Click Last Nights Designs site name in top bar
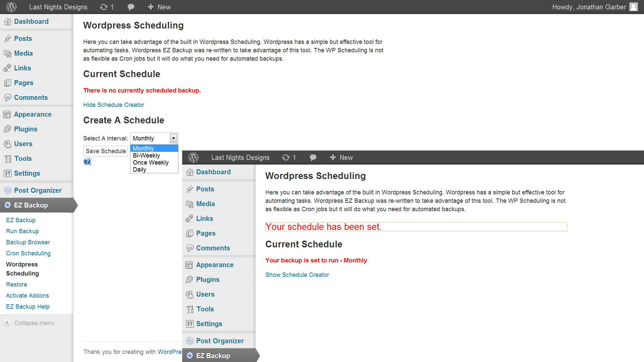This screenshot has height=362, width=644. coord(58,7)
